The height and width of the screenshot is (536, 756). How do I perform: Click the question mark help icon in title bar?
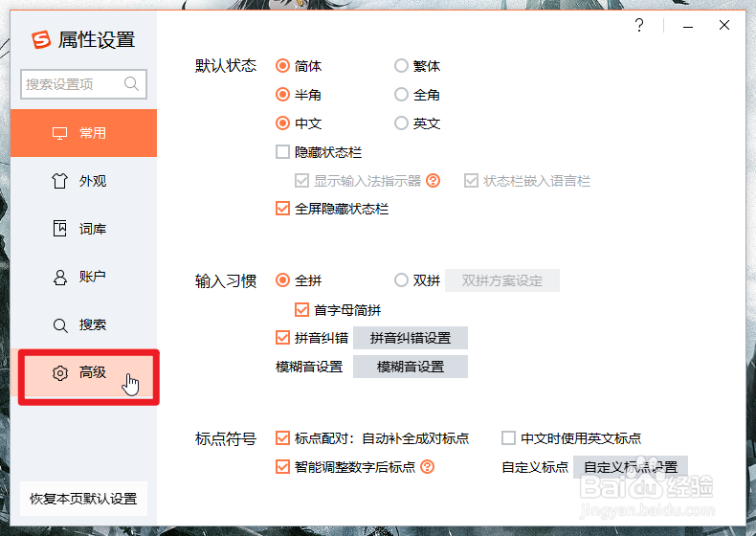click(x=639, y=25)
